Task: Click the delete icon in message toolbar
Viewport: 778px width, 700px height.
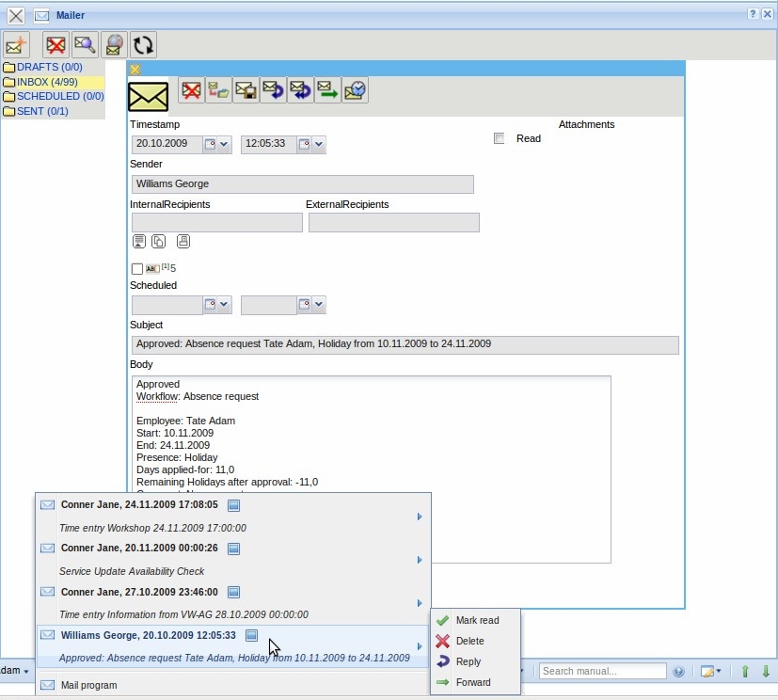Action: pos(192,90)
